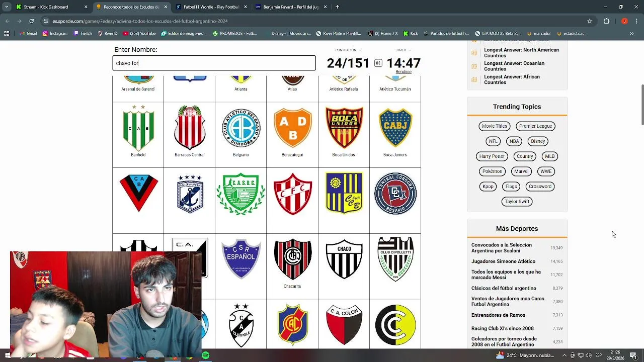Viewport: 644px width, 362px height.
Task: Pause the quiz timer
Action: tap(378, 63)
